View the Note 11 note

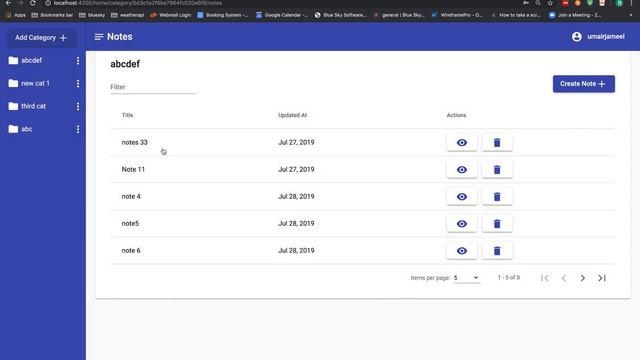click(462, 169)
